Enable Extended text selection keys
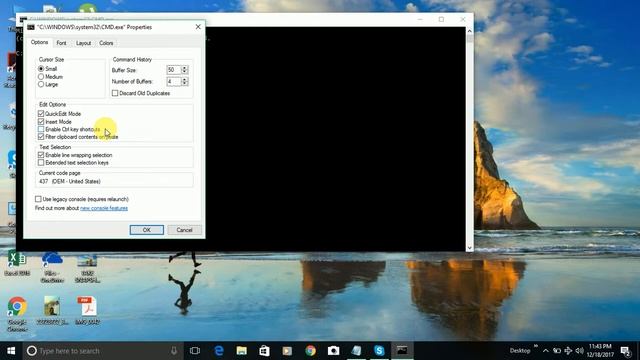 click(x=41, y=162)
